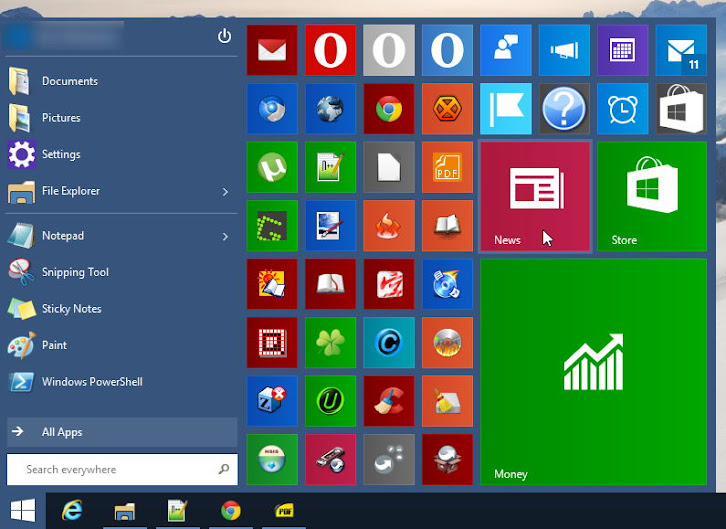Launch the Google Chrome tile
The image size is (726, 529).
pyautogui.click(x=388, y=108)
